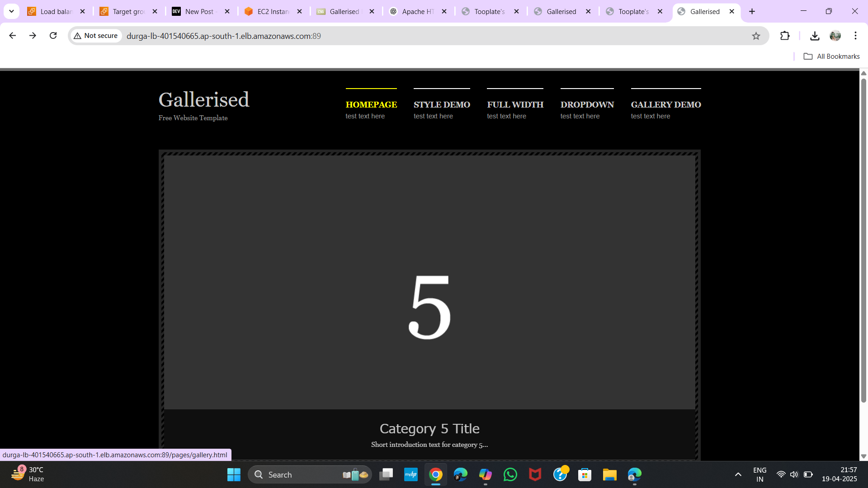
Task: Open File Explorer from the taskbar
Action: tap(610, 474)
